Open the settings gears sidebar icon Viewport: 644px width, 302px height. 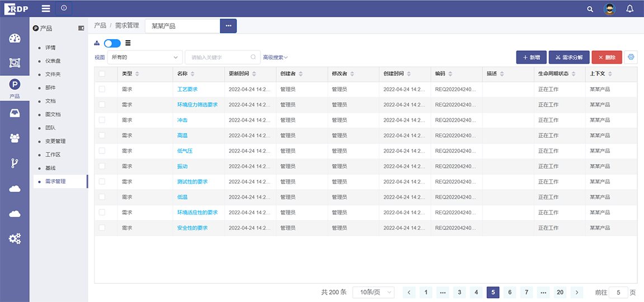click(x=15, y=238)
